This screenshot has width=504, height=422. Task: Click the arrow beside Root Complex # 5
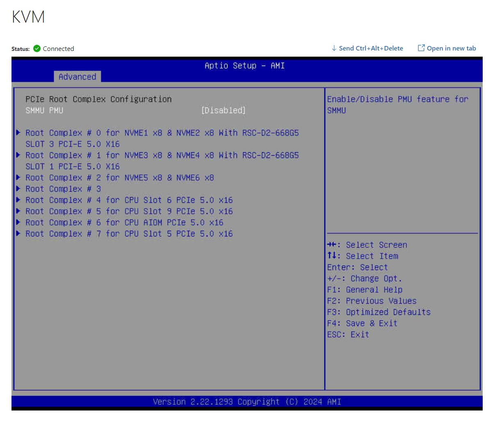[x=18, y=211]
